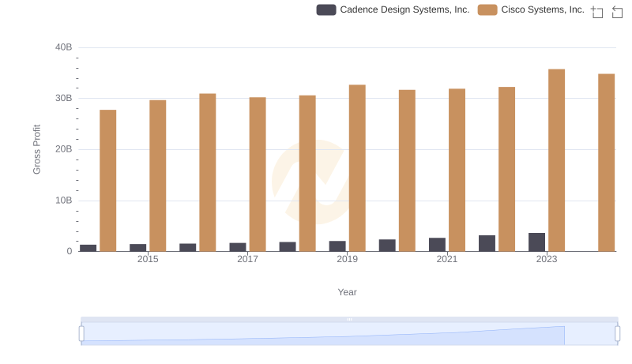This screenshot has width=632, height=364.
Task: Select the Cisco 2021 gross profit bar
Action: click(457, 170)
